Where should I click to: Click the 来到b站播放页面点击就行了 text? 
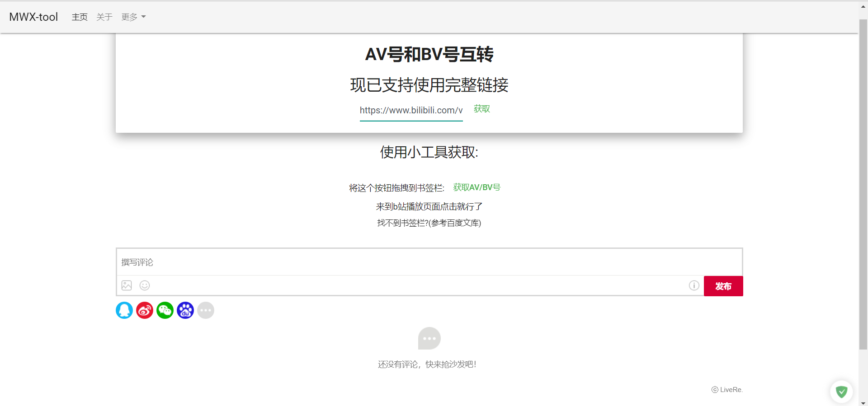click(429, 206)
